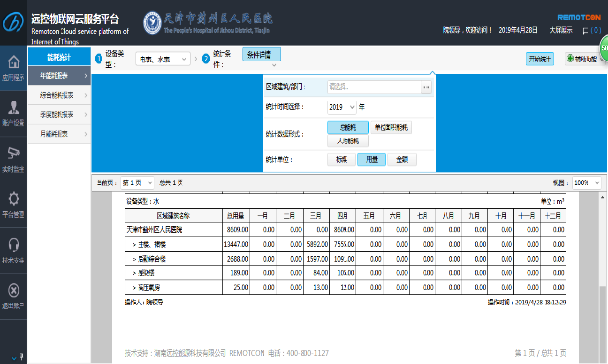Select 人均能耗 data form option
This screenshot has height=364, width=608.
[347, 141]
